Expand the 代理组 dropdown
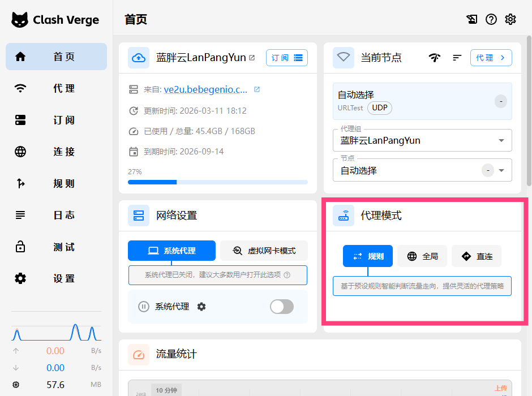This screenshot has width=532, height=396. 501,140
